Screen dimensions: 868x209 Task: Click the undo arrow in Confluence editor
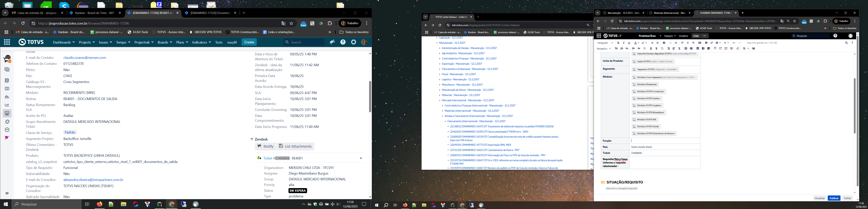point(734,43)
